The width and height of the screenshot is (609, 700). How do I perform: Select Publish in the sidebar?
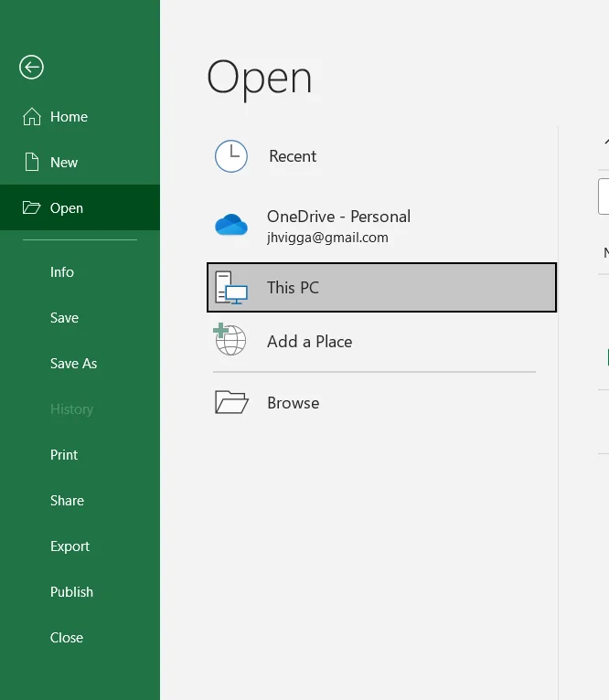tap(80, 592)
